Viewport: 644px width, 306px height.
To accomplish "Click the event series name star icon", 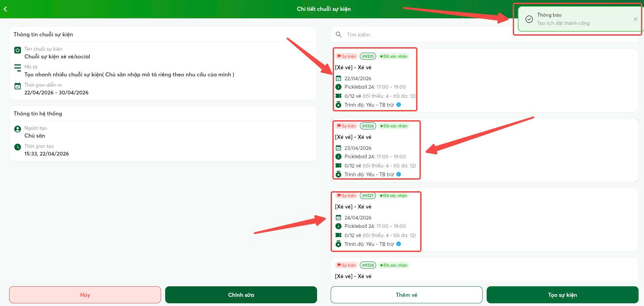I will [18, 50].
